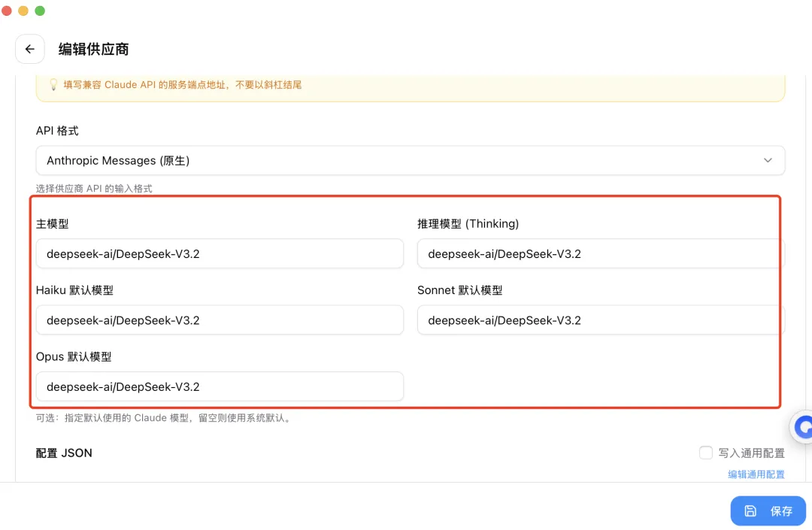Click the 配置 JSON heading
The height and width of the screenshot is (530, 812).
[x=64, y=453]
